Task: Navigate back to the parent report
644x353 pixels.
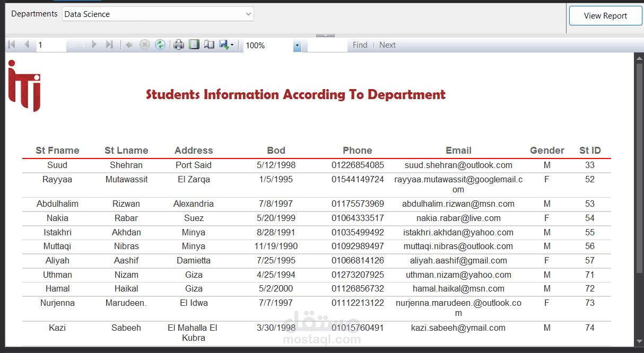Action: (x=129, y=45)
